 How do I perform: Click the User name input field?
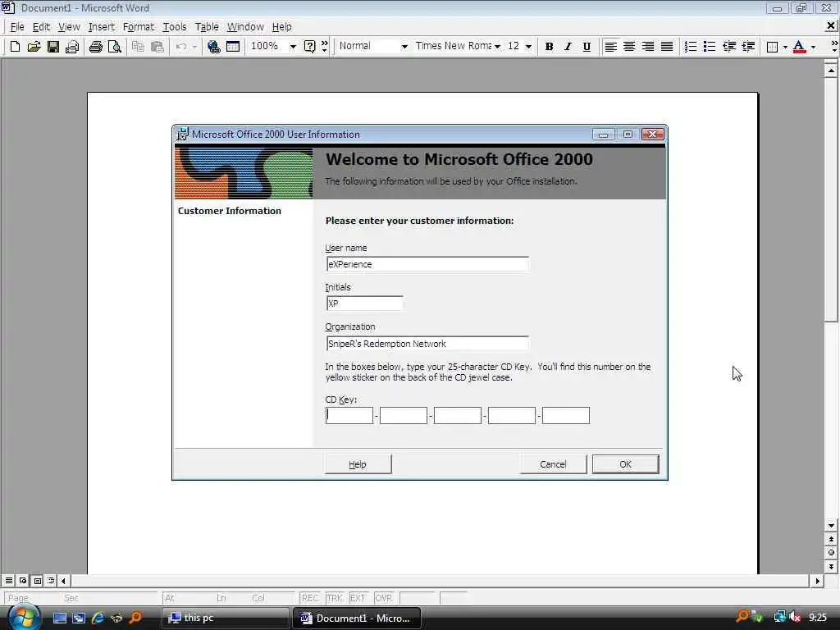point(427,264)
